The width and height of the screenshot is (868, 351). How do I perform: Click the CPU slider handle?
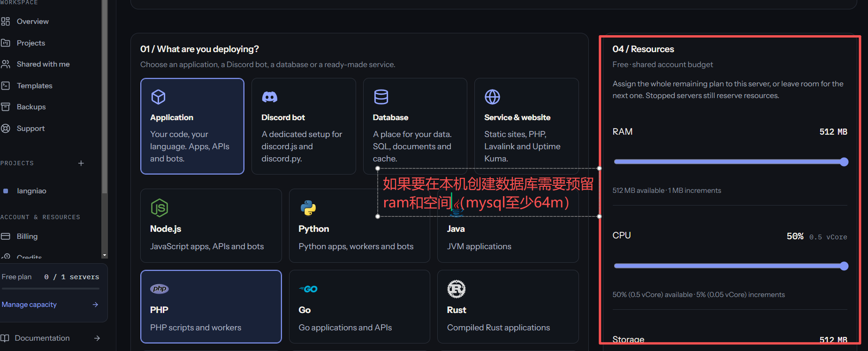[844, 266]
